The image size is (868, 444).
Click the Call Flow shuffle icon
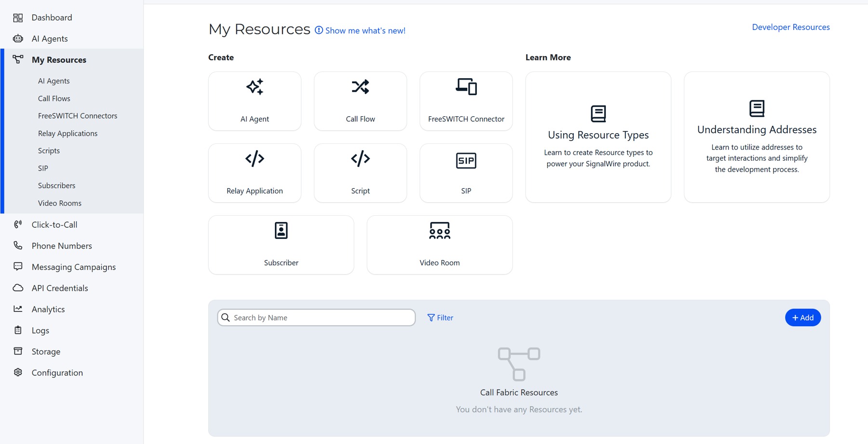(x=360, y=87)
